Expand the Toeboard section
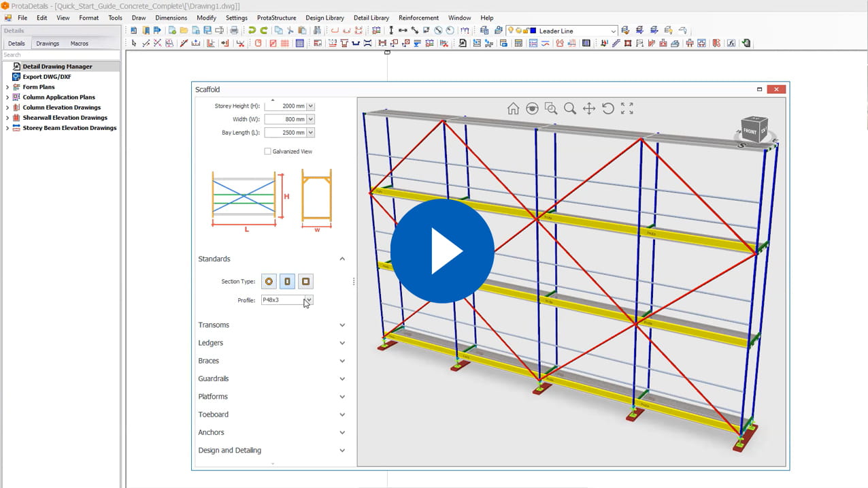 pos(342,414)
